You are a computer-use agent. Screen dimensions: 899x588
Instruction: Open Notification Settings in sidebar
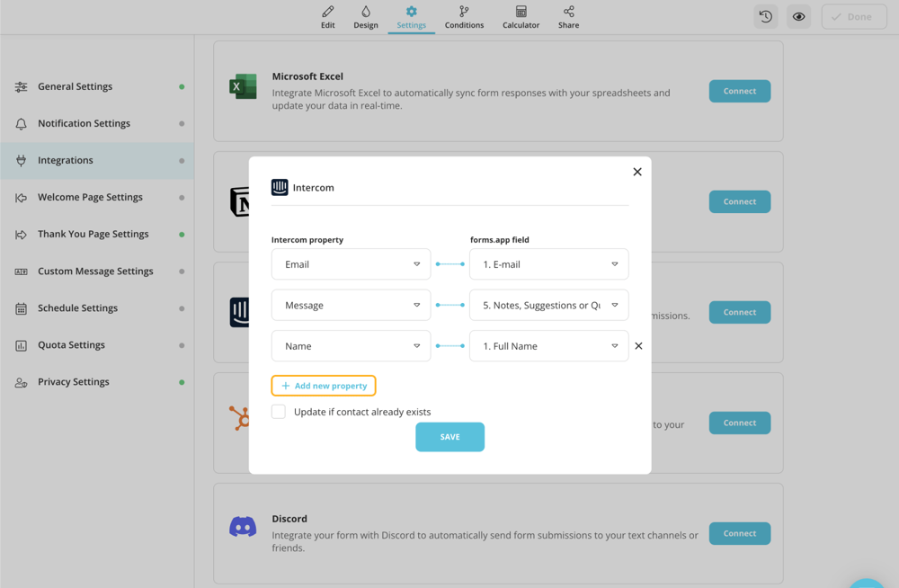[x=84, y=123]
